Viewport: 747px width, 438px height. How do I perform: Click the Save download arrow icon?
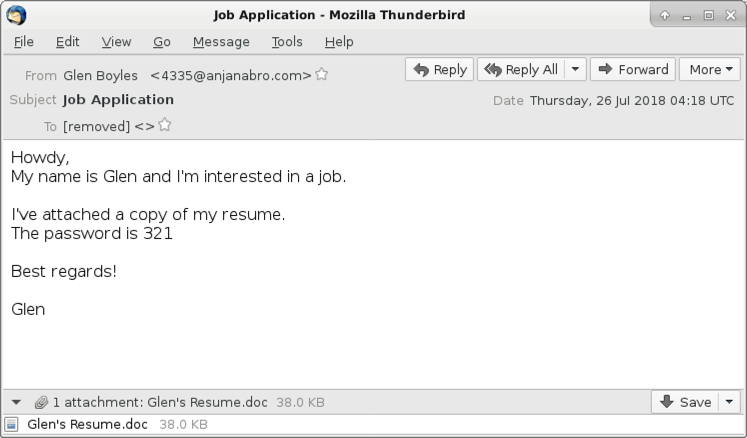click(x=666, y=402)
